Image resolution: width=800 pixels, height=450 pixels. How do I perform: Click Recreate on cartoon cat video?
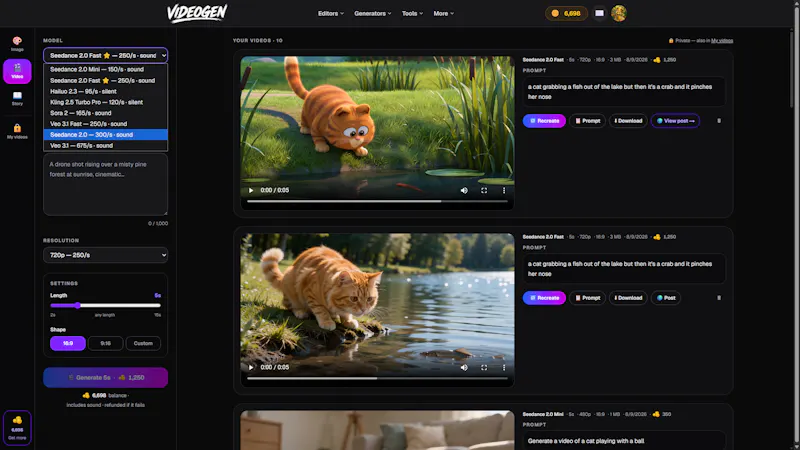tap(544, 121)
